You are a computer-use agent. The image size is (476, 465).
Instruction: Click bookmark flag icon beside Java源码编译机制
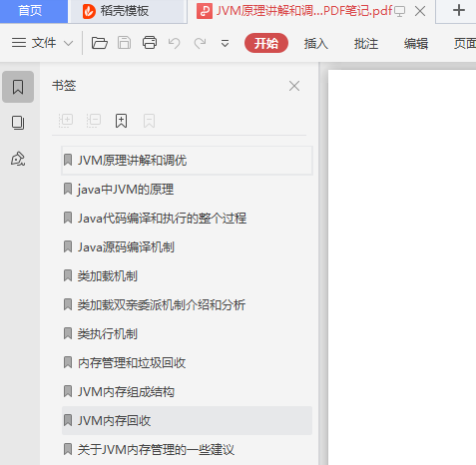click(x=68, y=246)
